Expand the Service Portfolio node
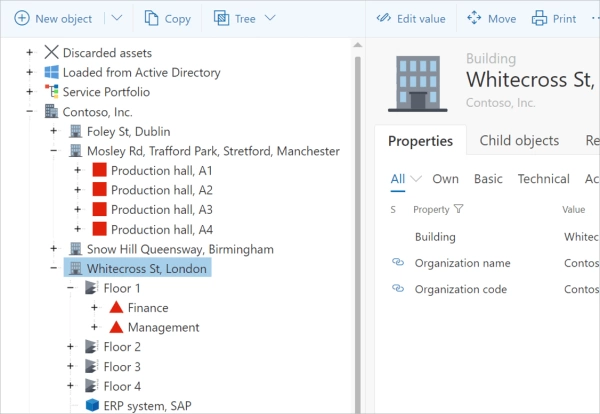 point(29,91)
